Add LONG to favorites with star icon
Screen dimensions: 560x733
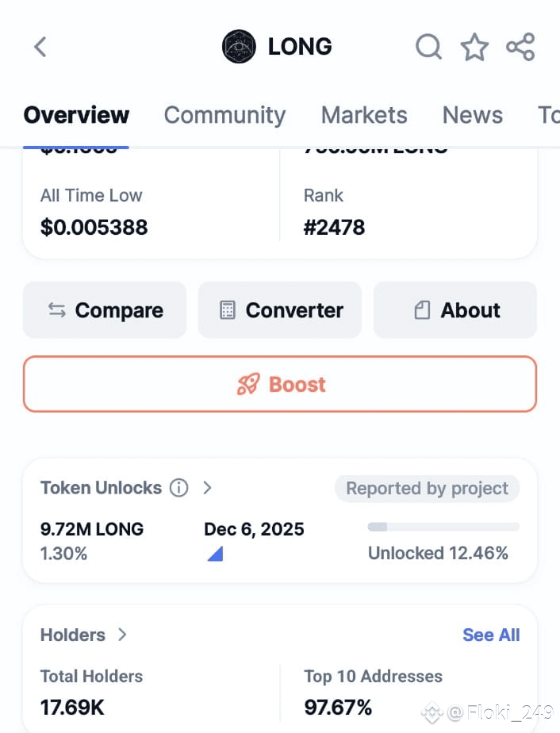click(474, 47)
